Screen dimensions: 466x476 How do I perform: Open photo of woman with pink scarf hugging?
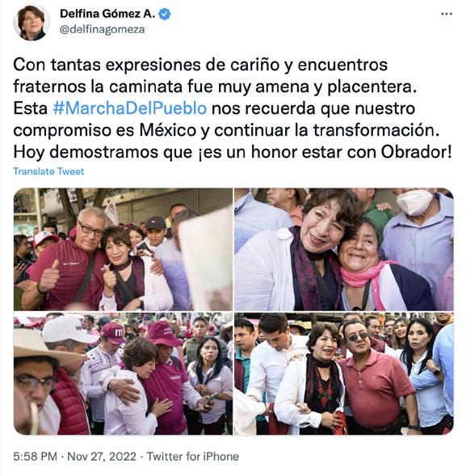[x=344, y=249]
